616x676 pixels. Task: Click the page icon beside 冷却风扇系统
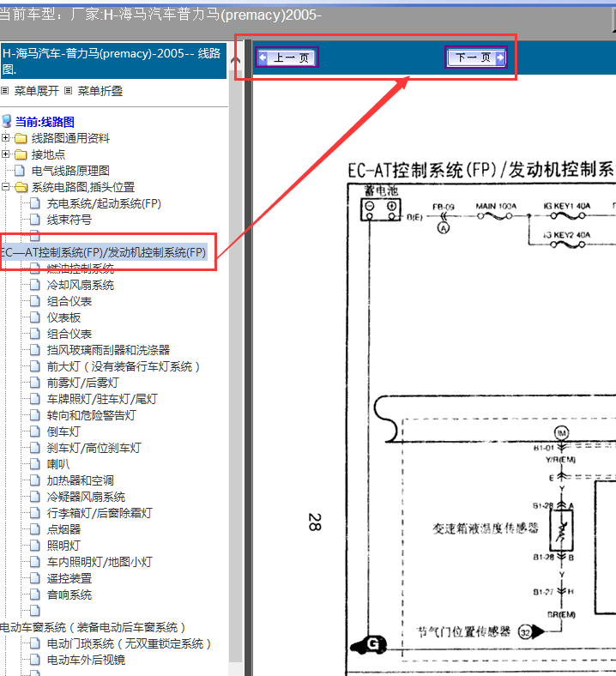pyautogui.click(x=35, y=285)
